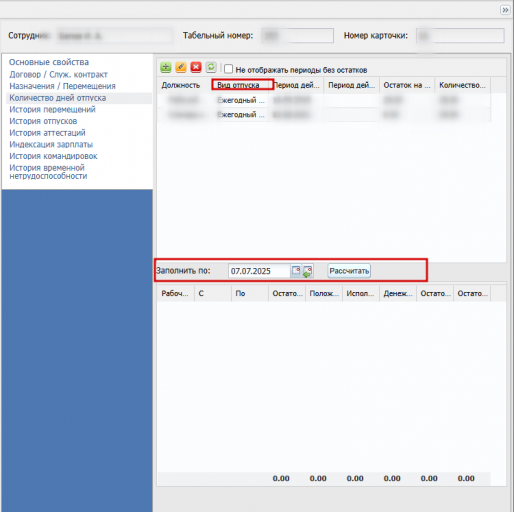The width and height of the screenshot is (514, 512).
Task: Click the green refresh icon
Action: (211, 67)
